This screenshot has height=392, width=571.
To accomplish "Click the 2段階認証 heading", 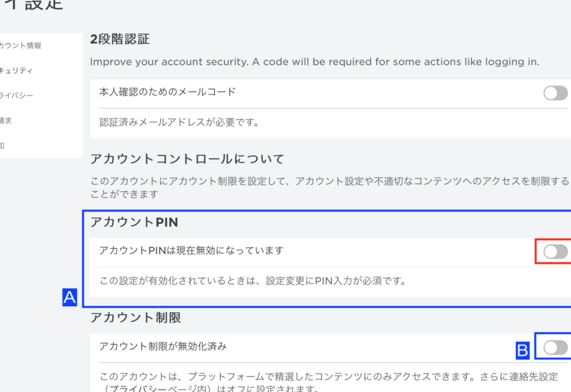I will tap(120, 39).
